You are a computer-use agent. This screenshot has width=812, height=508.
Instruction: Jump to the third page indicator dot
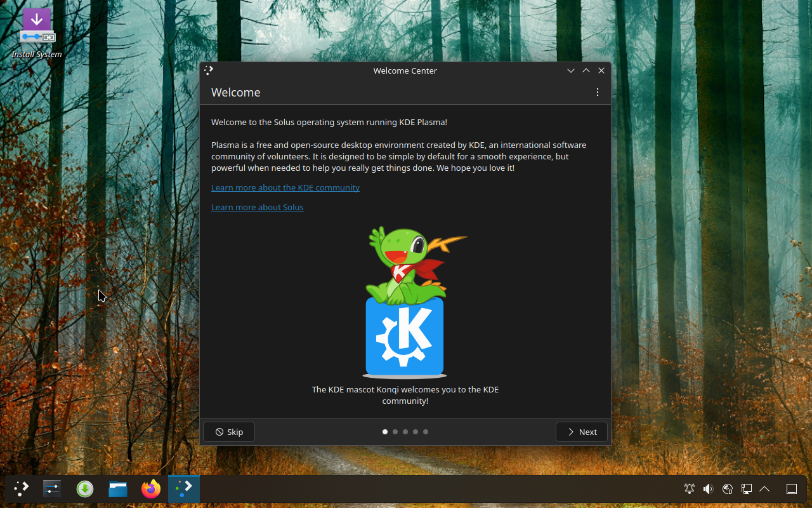click(405, 432)
